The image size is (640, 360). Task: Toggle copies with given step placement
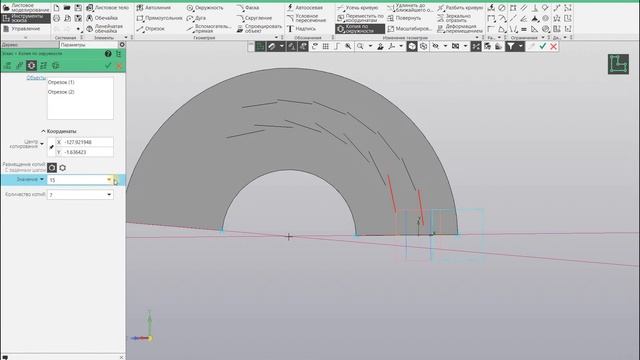coord(52,168)
